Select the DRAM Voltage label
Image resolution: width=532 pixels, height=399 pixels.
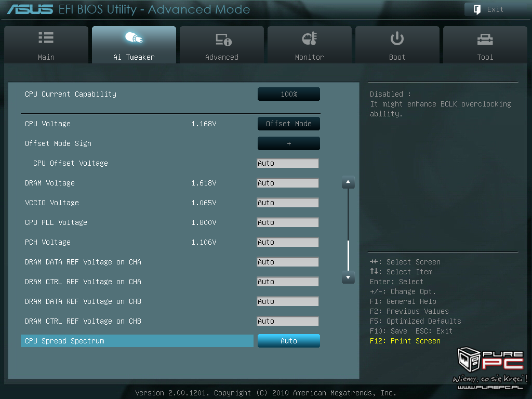click(49, 183)
